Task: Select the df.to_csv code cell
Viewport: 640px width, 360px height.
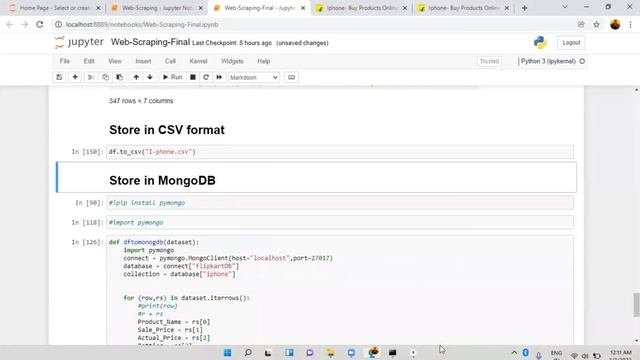Action: (x=340, y=152)
